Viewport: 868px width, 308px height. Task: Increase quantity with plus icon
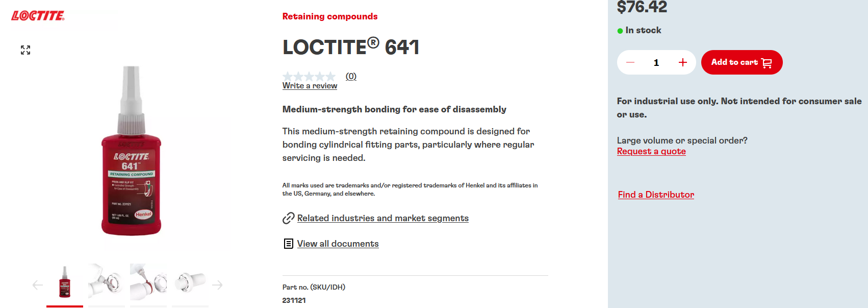(683, 62)
